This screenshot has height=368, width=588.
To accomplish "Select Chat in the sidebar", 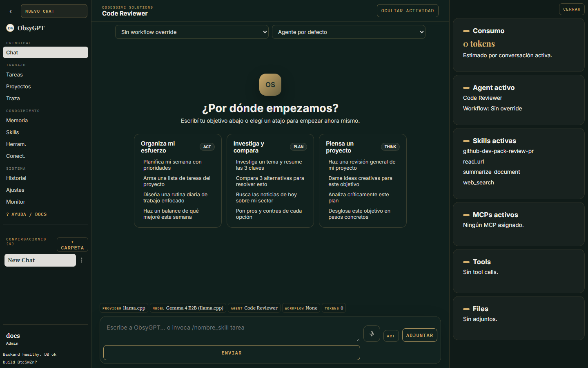I will [x=45, y=52].
